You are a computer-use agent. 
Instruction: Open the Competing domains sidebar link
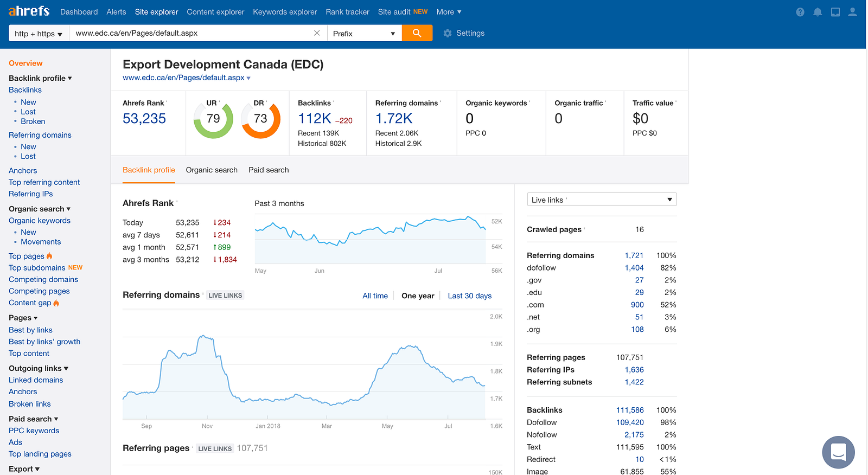pyautogui.click(x=43, y=279)
